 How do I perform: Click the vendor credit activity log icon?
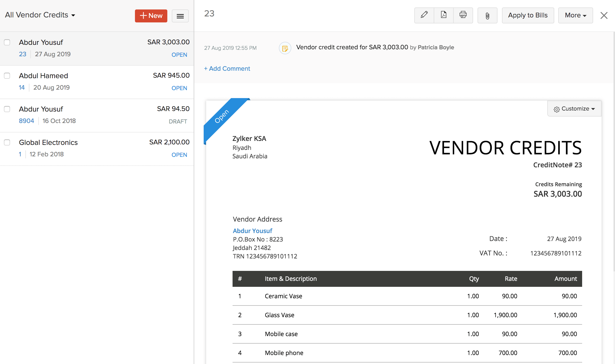(x=285, y=48)
